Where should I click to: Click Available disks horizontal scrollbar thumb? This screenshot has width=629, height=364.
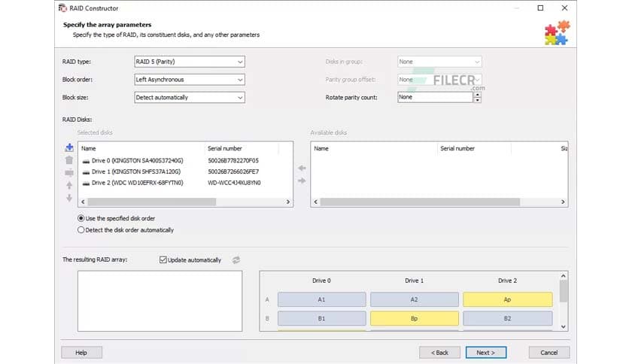420,202
